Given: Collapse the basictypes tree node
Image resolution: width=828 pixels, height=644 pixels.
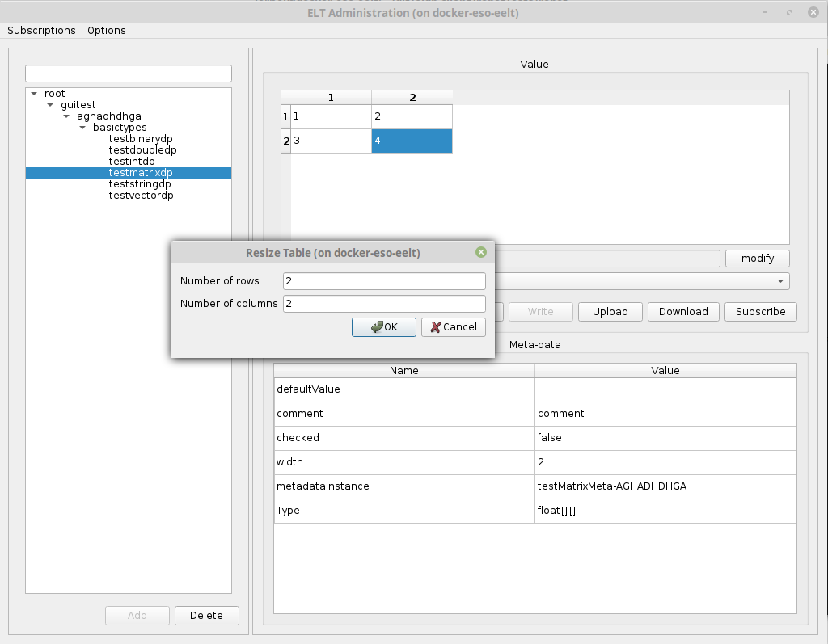Looking at the screenshot, I should point(82,128).
